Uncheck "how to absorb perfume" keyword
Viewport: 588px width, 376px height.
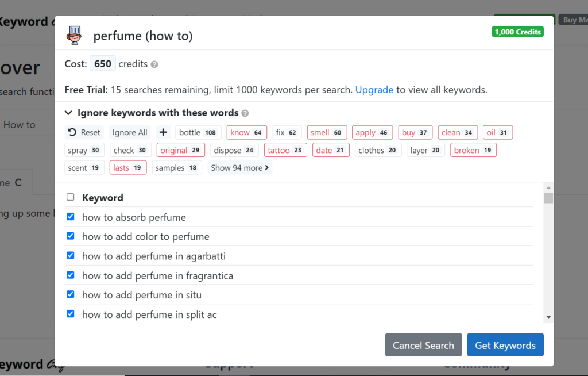[70, 217]
